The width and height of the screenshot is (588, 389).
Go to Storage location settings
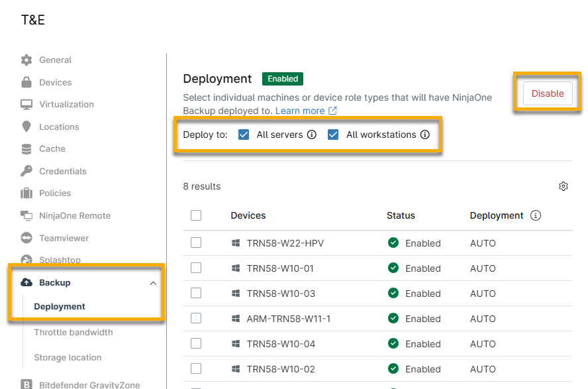click(68, 358)
